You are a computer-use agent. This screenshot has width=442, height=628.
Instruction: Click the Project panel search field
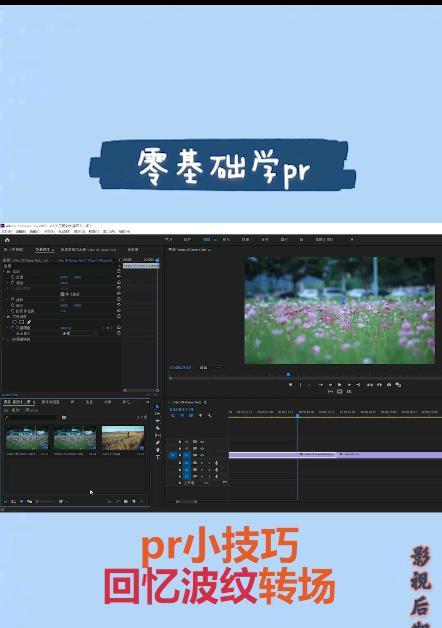click(x=30, y=417)
